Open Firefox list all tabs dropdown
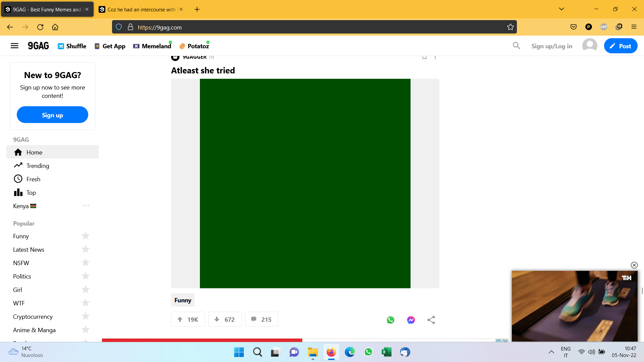The image size is (644, 362). pos(561,9)
